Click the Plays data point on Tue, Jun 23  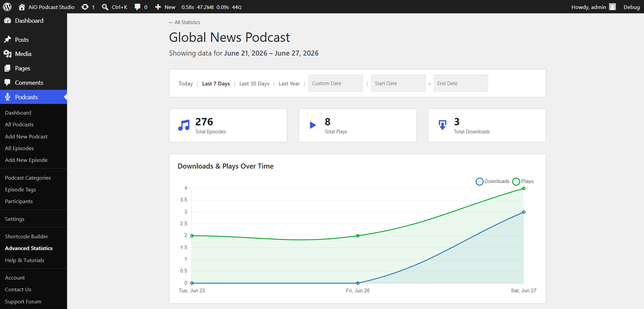[192, 236]
